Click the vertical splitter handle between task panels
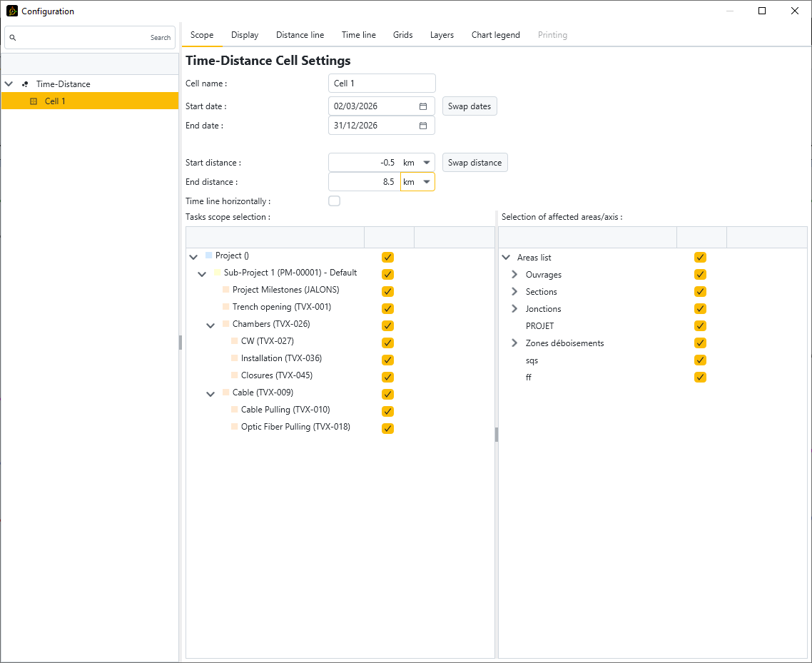The image size is (812, 663). [497, 435]
